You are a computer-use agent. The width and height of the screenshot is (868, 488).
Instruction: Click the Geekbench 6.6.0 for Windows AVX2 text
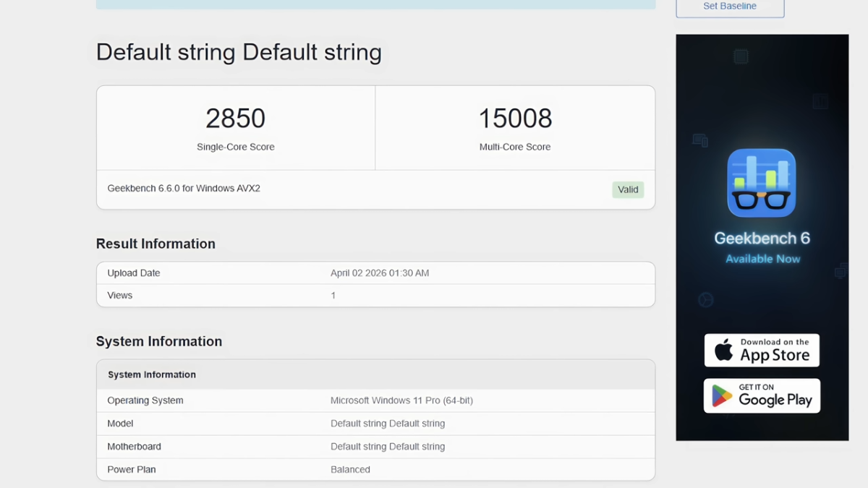184,189
